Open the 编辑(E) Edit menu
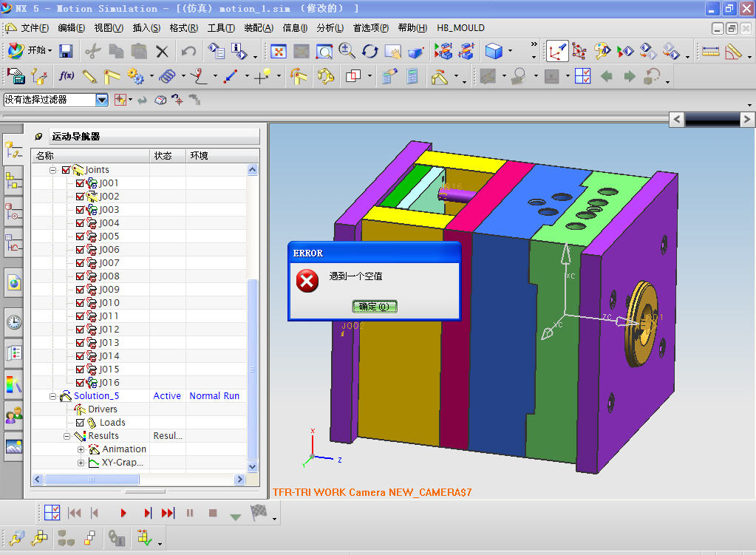The width and height of the screenshot is (756, 555). click(x=72, y=28)
